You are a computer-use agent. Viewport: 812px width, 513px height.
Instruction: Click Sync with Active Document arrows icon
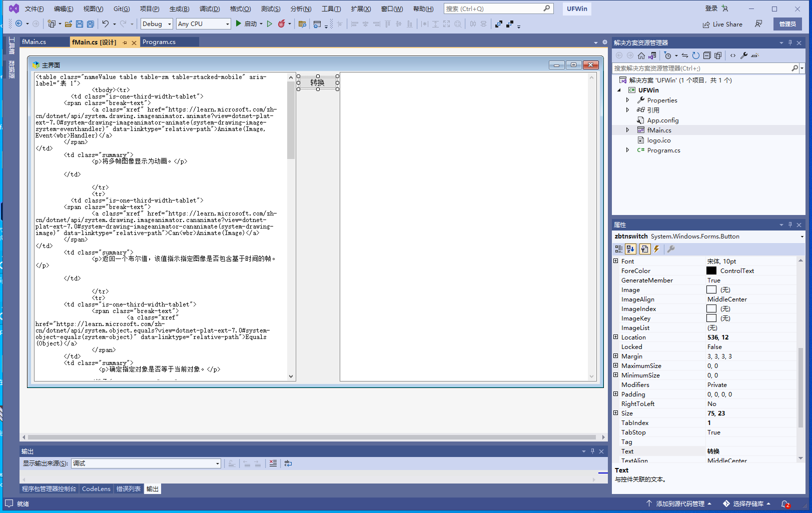click(x=685, y=55)
